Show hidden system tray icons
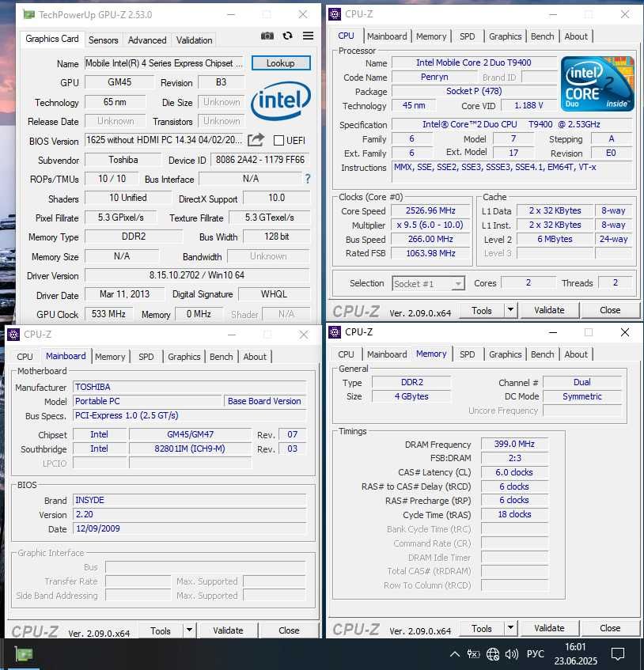This screenshot has height=670, width=644. click(455, 654)
